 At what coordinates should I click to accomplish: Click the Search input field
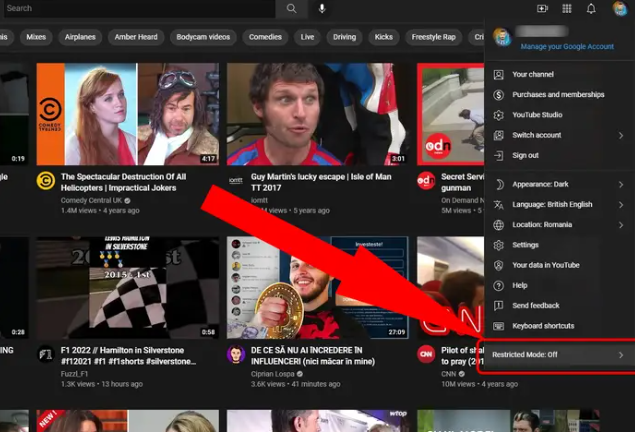tap(140, 9)
